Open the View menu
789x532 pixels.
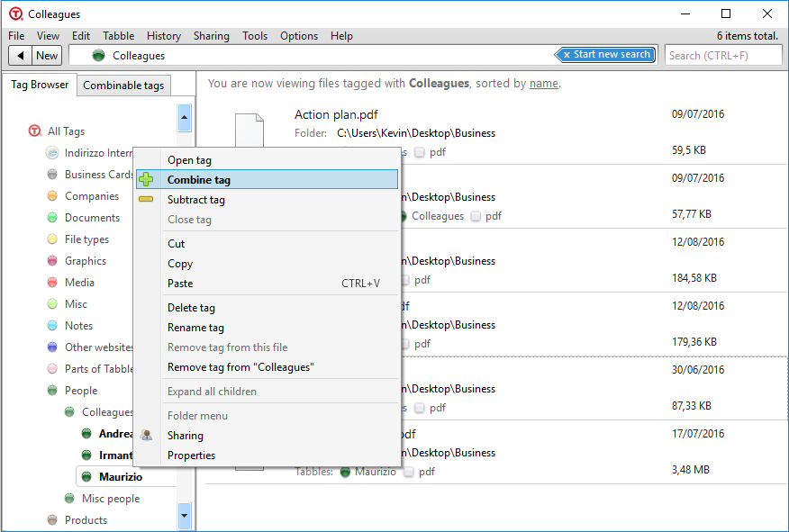point(48,36)
